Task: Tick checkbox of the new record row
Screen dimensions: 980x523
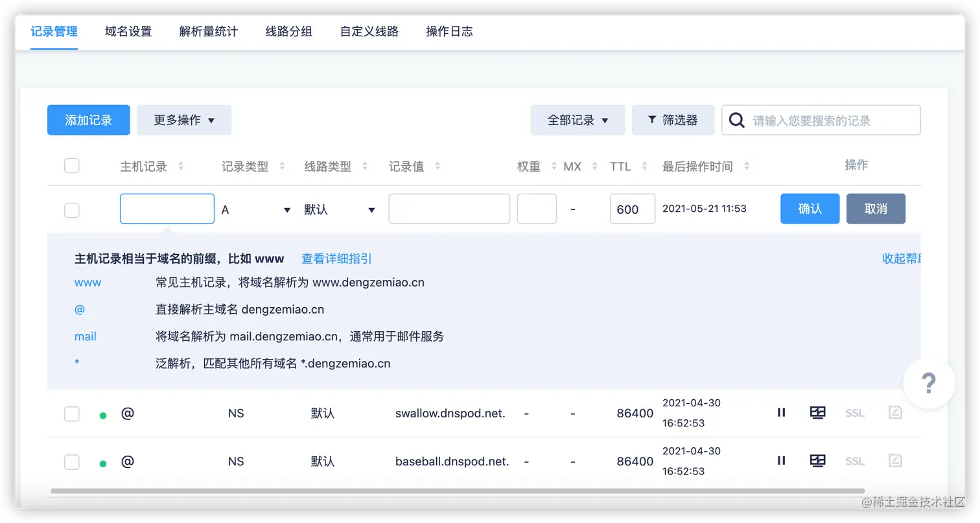Action: click(x=72, y=210)
